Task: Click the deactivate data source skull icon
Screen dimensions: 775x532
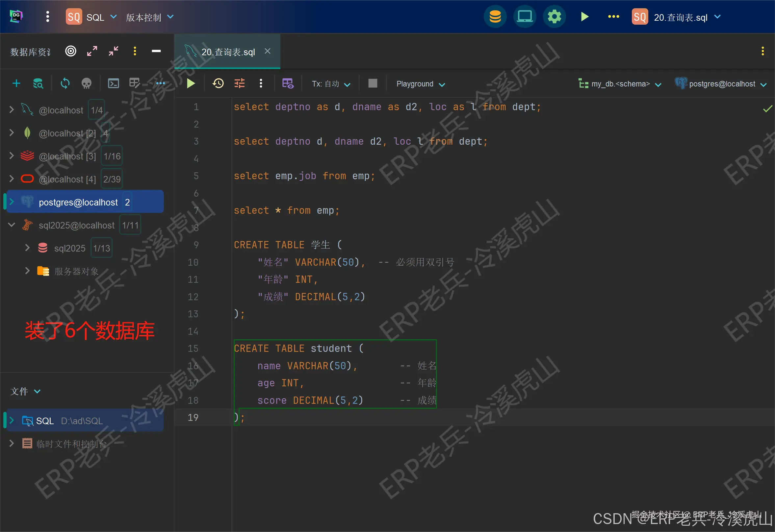Action: point(87,83)
